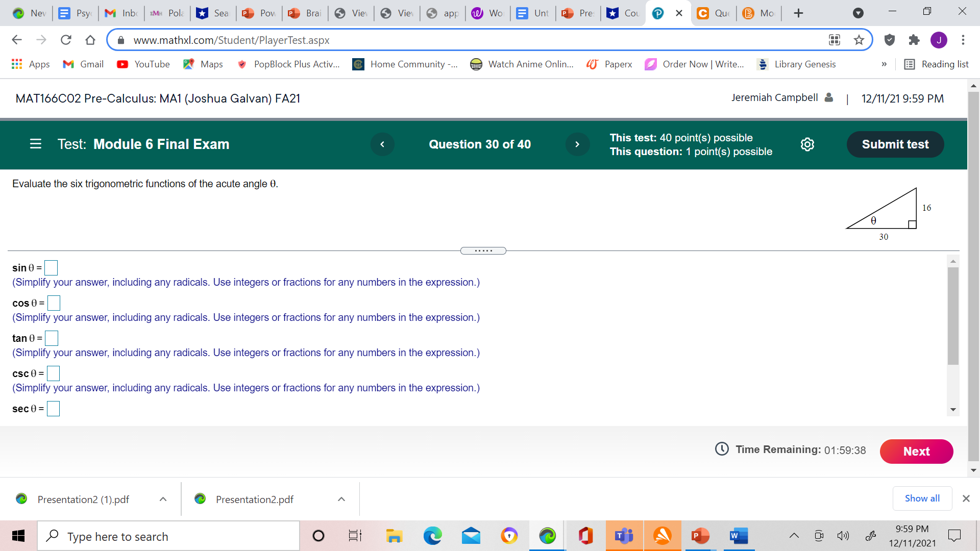Open Gmail from the bookmarks bar
980x551 pixels.
pyautogui.click(x=83, y=64)
